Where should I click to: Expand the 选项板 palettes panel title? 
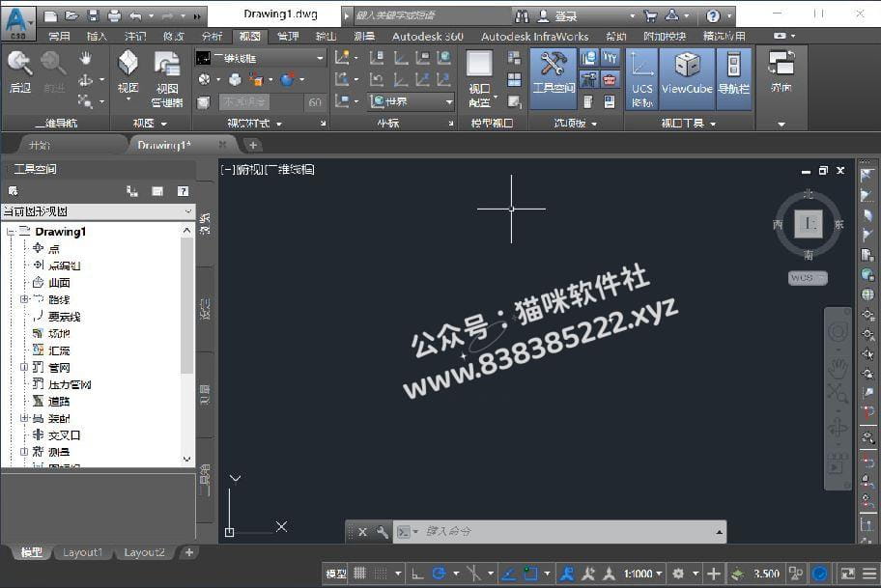point(576,123)
